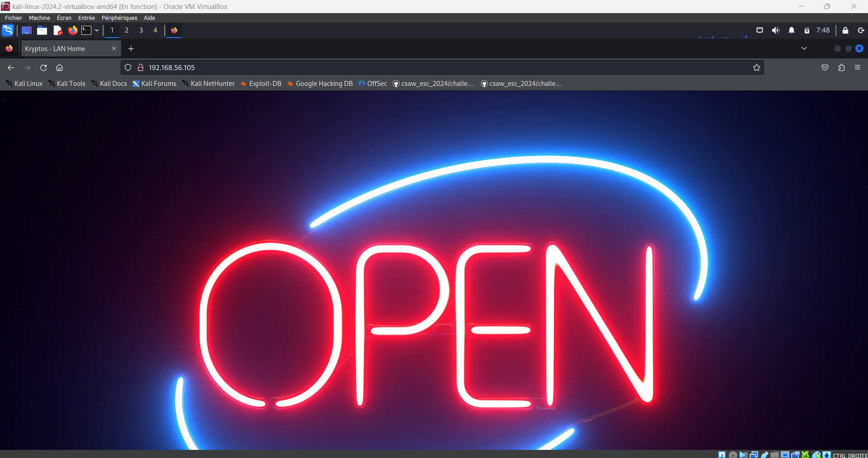Show tracking protection shield info
The image size is (868, 458).
coord(128,68)
